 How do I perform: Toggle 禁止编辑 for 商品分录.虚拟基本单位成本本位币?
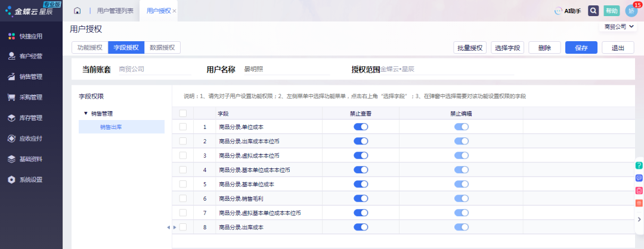click(x=461, y=213)
